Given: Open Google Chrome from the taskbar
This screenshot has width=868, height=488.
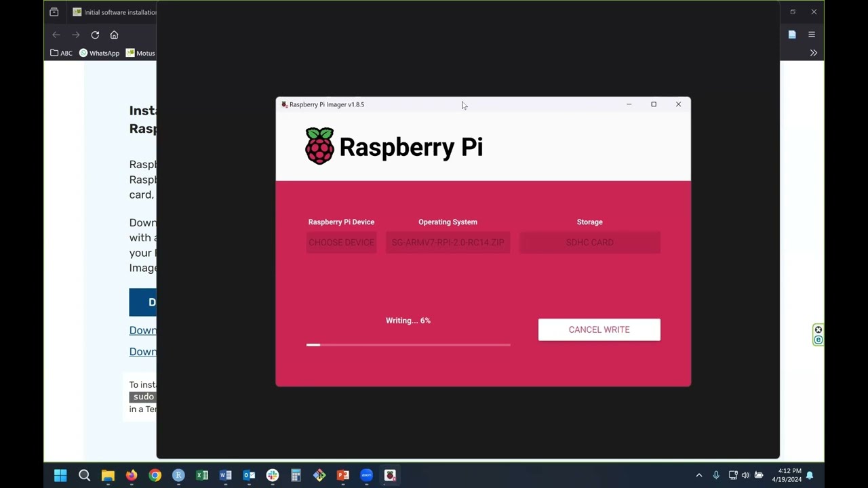Looking at the screenshot, I should [155, 475].
